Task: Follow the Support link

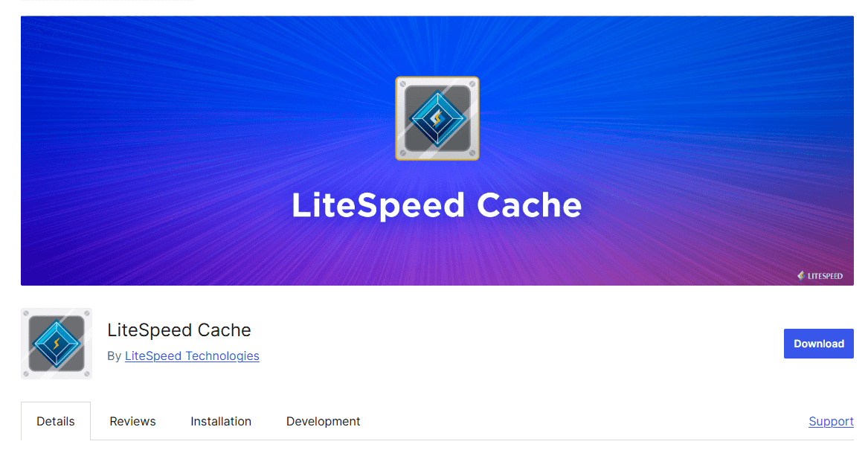Action: 831,421
